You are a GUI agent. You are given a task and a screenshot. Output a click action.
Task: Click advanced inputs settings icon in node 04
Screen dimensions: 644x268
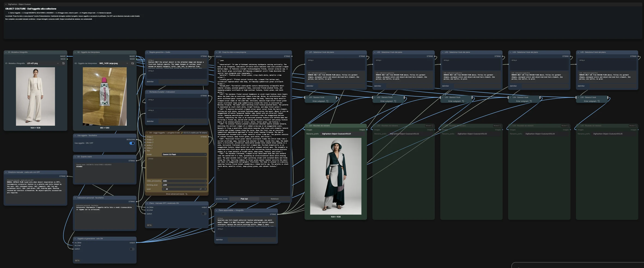point(186,194)
